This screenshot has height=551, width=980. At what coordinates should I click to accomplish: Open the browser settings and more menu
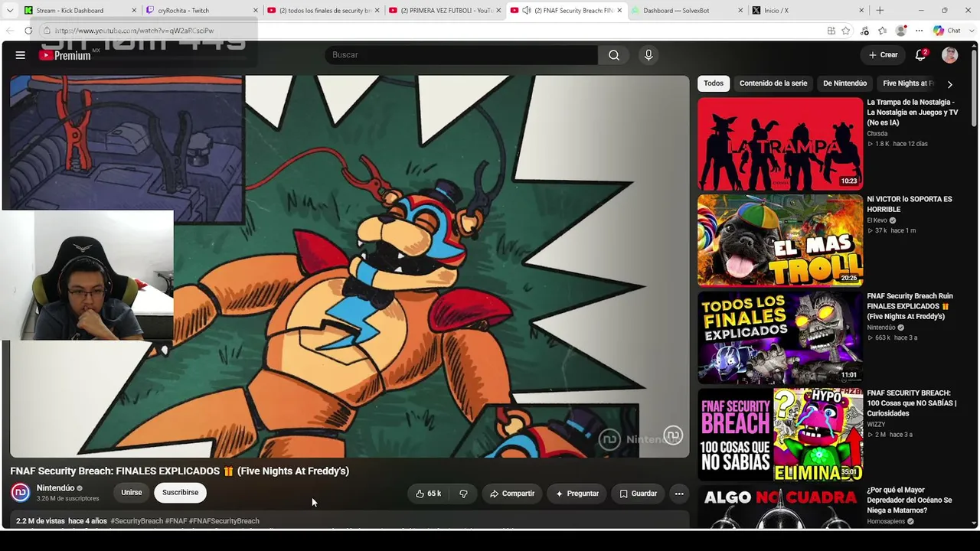pyautogui.click(x=920, y=31)
